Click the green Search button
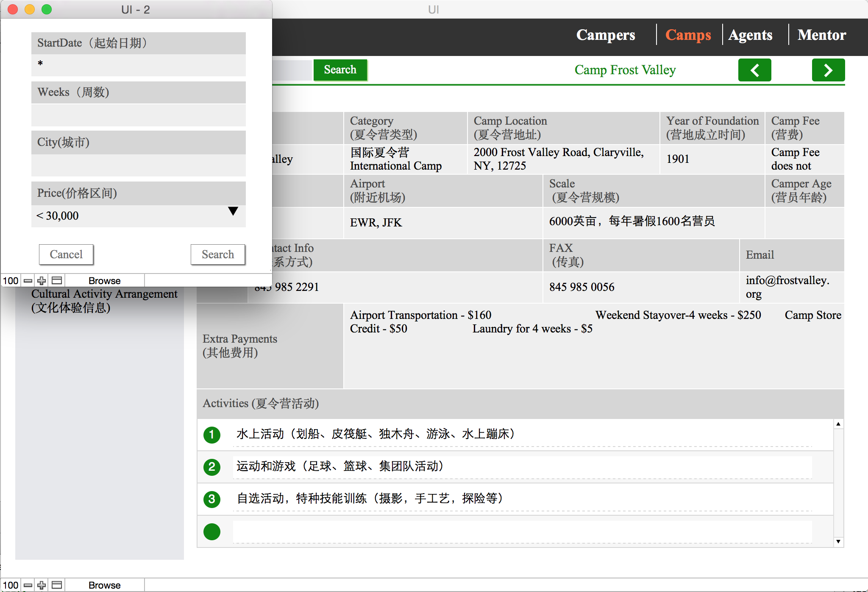 pos(340,70)
